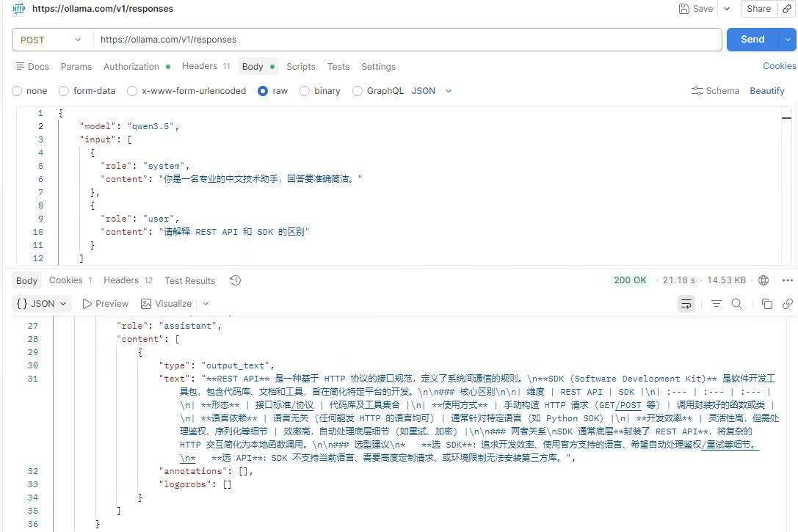Click the filter response icon

(716, 304)
